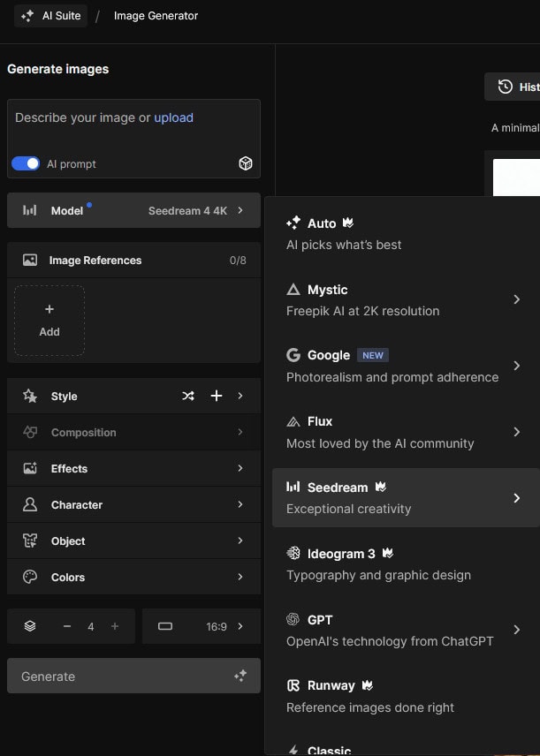
Task: Toggle the AI prompt switch
Action: pyautogui.click(x=26, y=163)
